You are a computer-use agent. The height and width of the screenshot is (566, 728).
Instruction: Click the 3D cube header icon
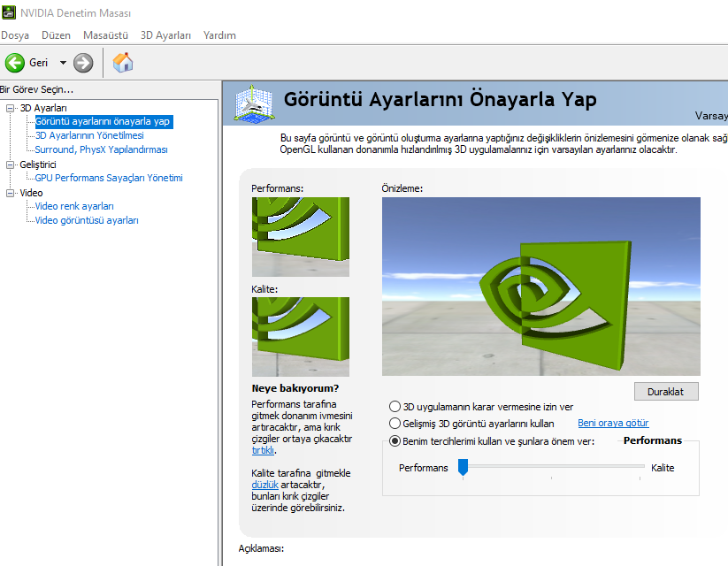pos(253,103)
